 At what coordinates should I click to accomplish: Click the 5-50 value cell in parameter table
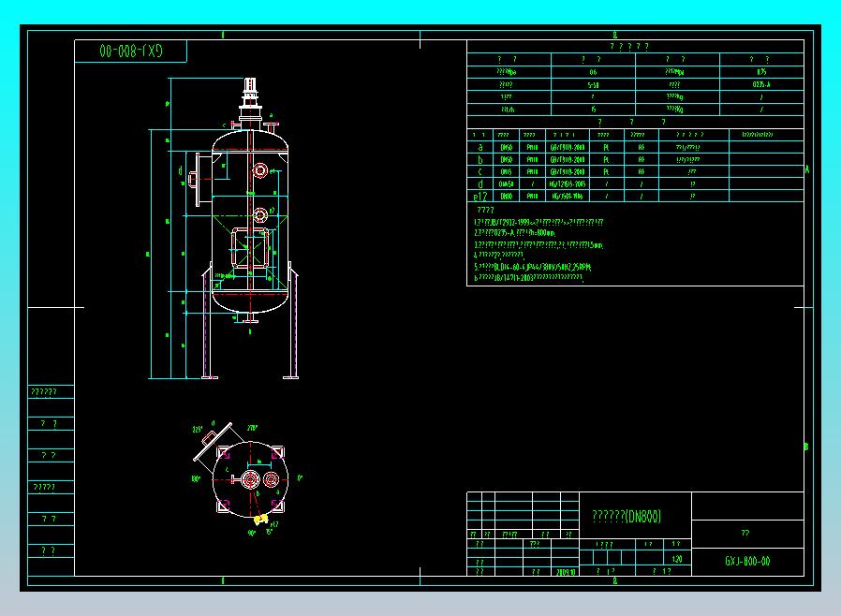pyautogui.click(x=593, y=84)
